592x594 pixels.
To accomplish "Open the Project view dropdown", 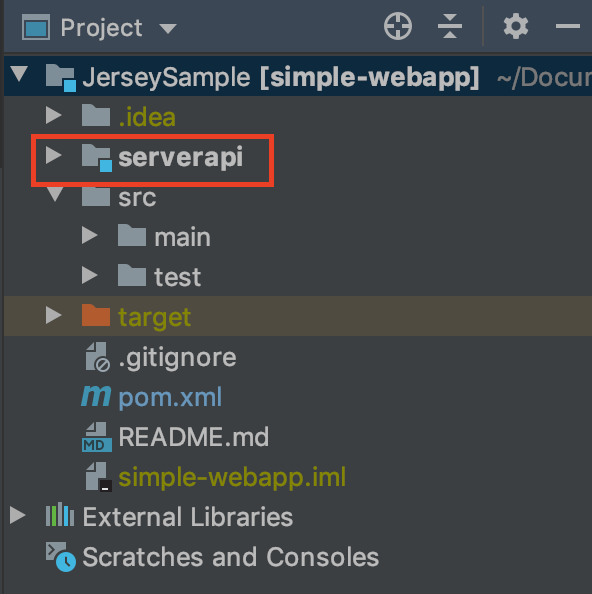I will (x=167, y=28).
